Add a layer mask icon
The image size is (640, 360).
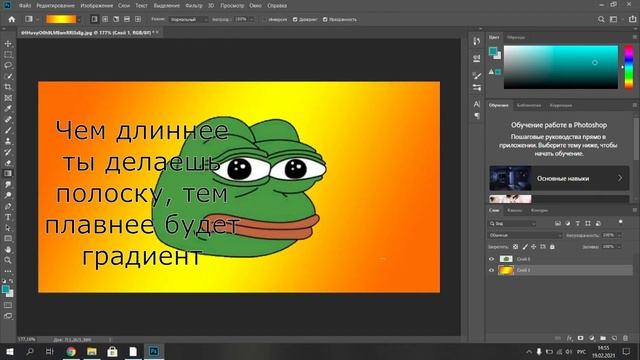click(x=580, y=338)
